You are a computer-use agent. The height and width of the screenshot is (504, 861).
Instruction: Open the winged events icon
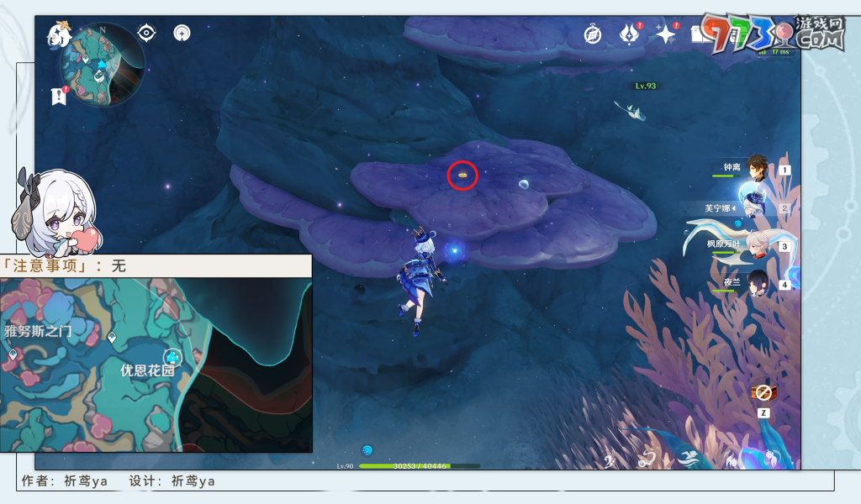[x=629, y=34]
